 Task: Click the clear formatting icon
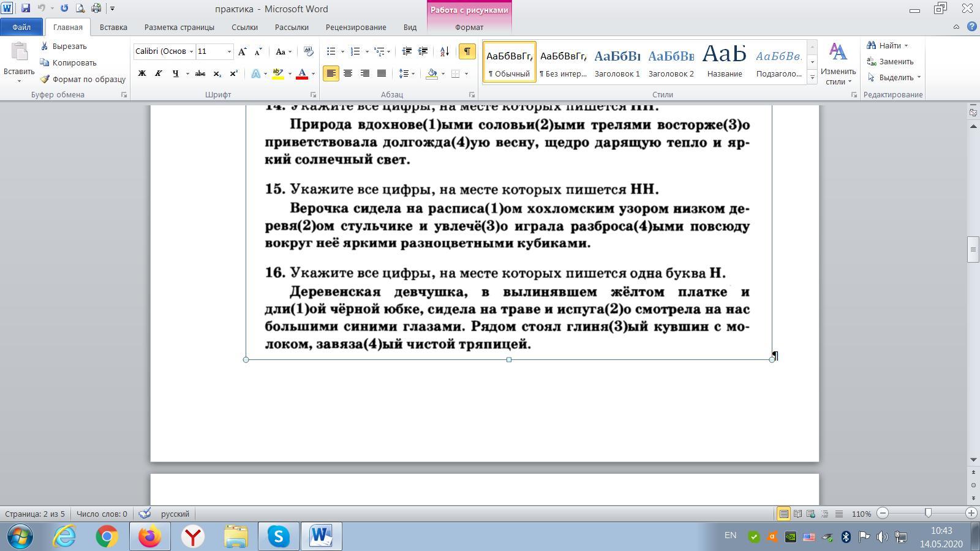click(x=309, y=51)
